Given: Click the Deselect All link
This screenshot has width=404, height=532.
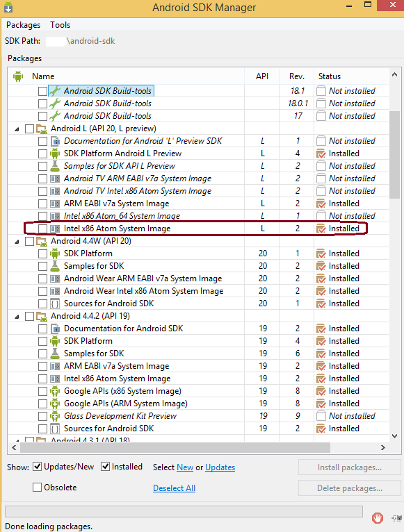Looking at the screenshot, I should click(174, 488).
